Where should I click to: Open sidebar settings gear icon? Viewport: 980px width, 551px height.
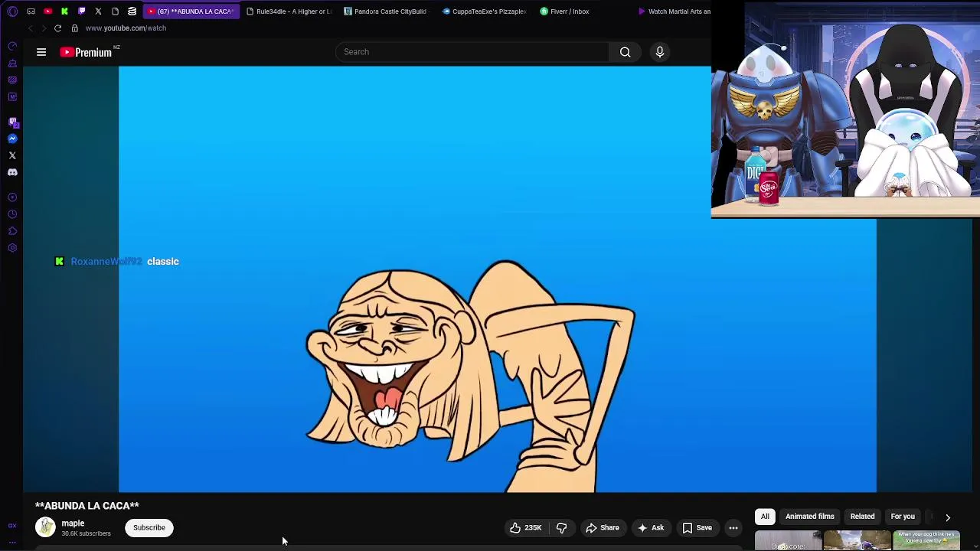coord(12,248)
